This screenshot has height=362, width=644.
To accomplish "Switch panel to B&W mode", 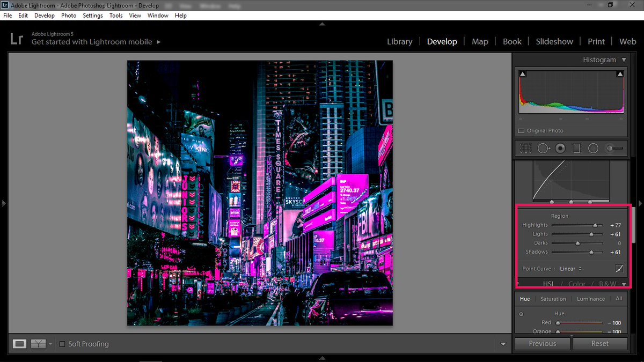I will [608, 284].
